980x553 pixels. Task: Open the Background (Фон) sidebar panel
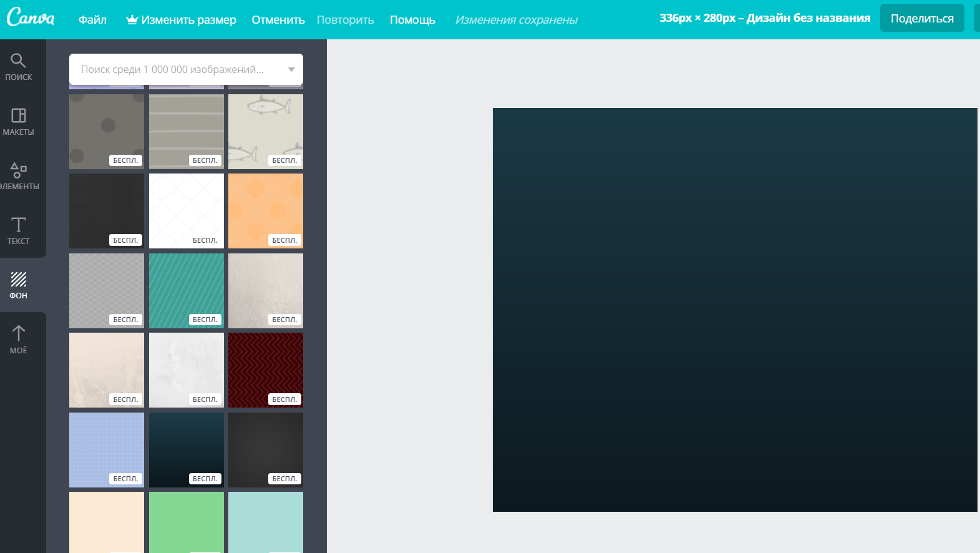click(19, 285)
